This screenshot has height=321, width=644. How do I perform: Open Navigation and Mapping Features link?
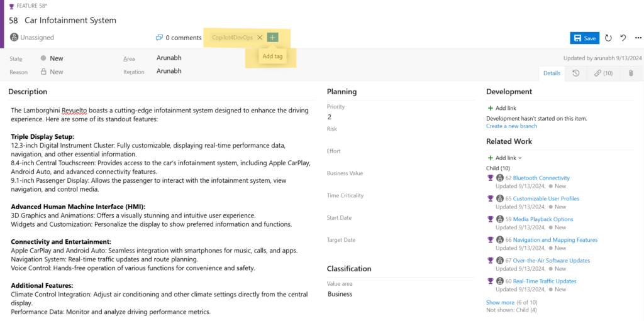tap(555, 240)
